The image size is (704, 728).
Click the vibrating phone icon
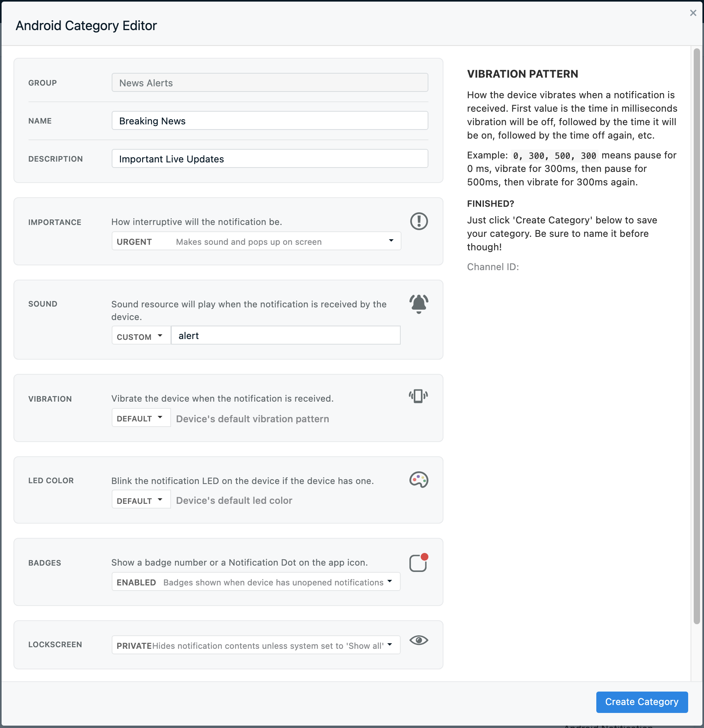(x=419, y=396)
